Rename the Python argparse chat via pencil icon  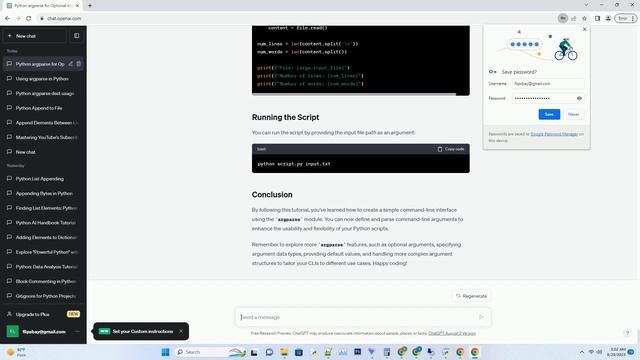coord(71,64)
